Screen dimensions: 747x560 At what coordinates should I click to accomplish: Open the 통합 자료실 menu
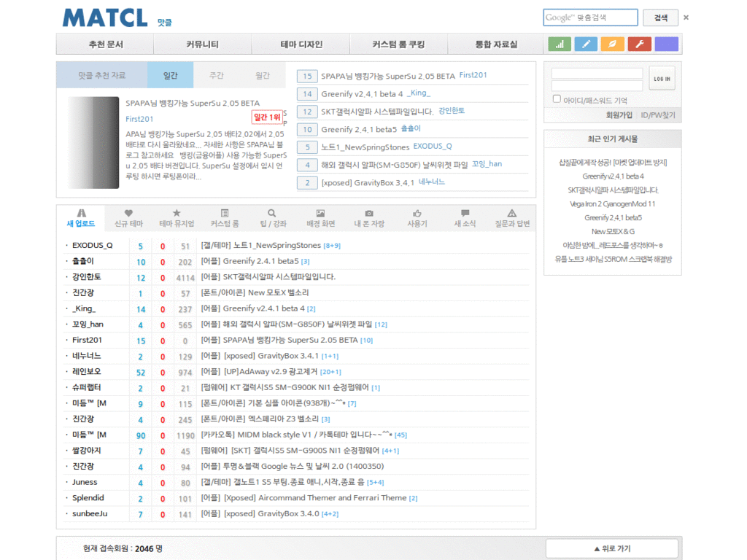click(x=496, y=44)
